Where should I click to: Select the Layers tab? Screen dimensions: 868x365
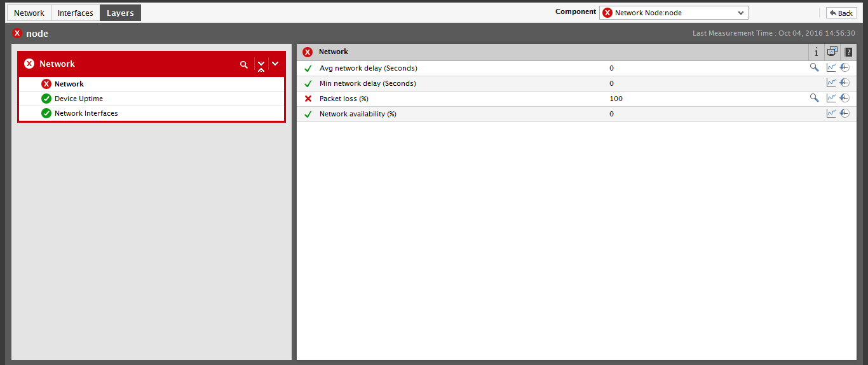pyautogui.click(x=120, y=13)
